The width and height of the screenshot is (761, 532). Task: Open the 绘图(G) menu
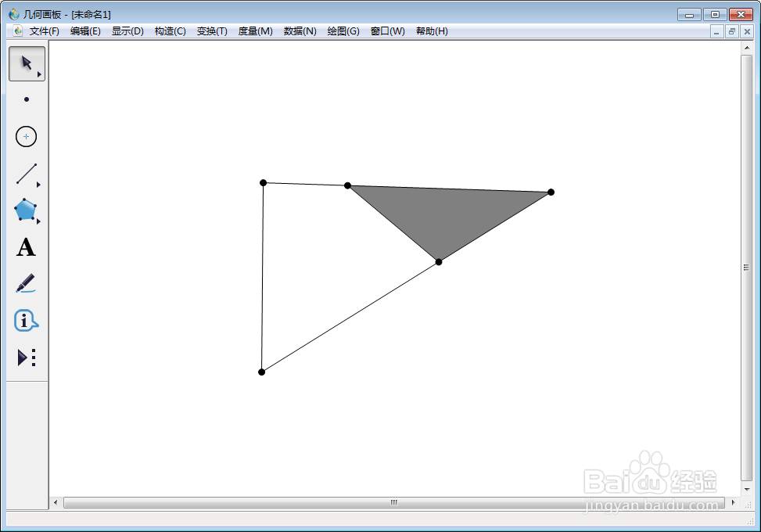point(343,31)
